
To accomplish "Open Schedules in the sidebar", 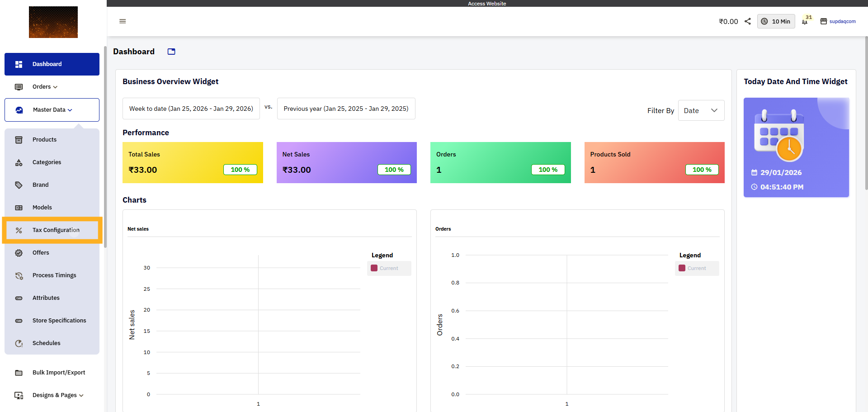I will (52, 343).
